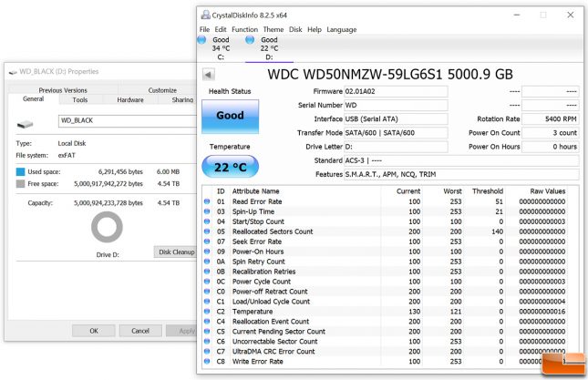
Task: Click the previous disk arrow button
Action: (209, 74)
